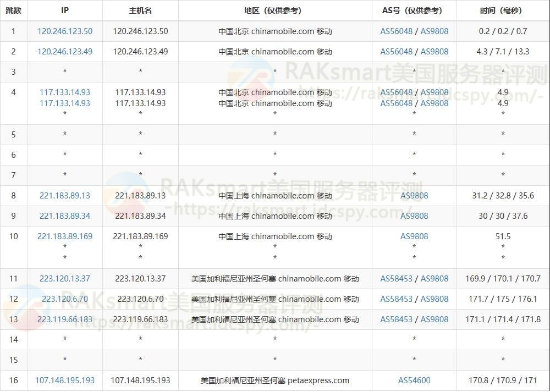
Task: Click the 跳数 column header
Action: tap(13, 10)
